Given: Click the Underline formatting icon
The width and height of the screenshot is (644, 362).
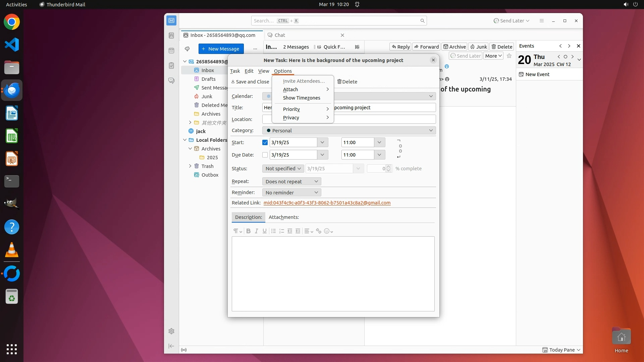Looking at the screenshot, I should (x=264, y=231).
